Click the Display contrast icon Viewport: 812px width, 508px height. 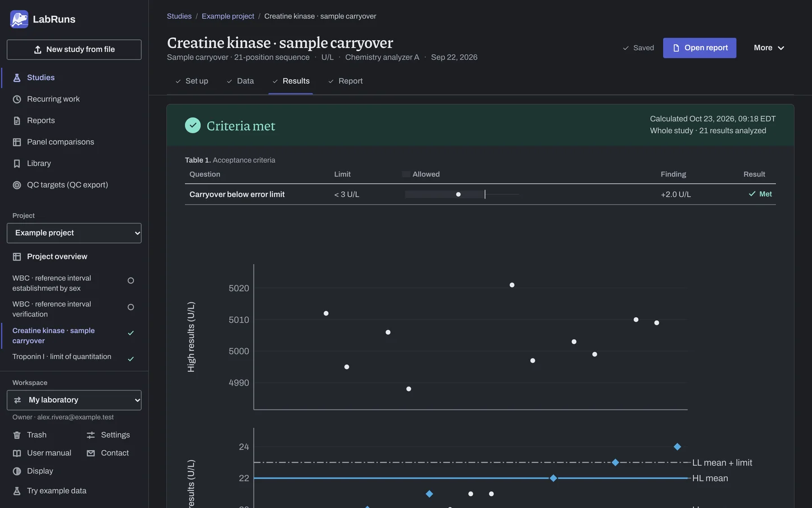(17, 471)
